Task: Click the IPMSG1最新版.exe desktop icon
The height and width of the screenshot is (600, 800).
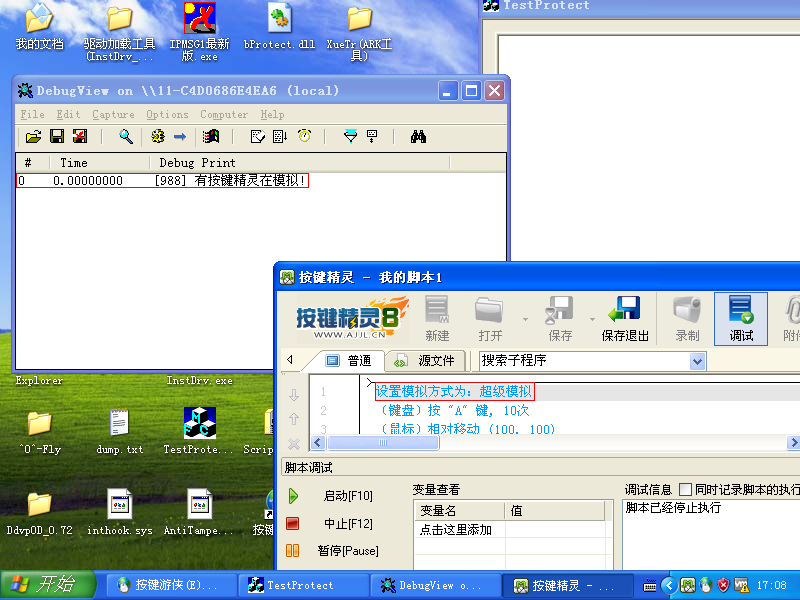Action: tap(199, 32)
